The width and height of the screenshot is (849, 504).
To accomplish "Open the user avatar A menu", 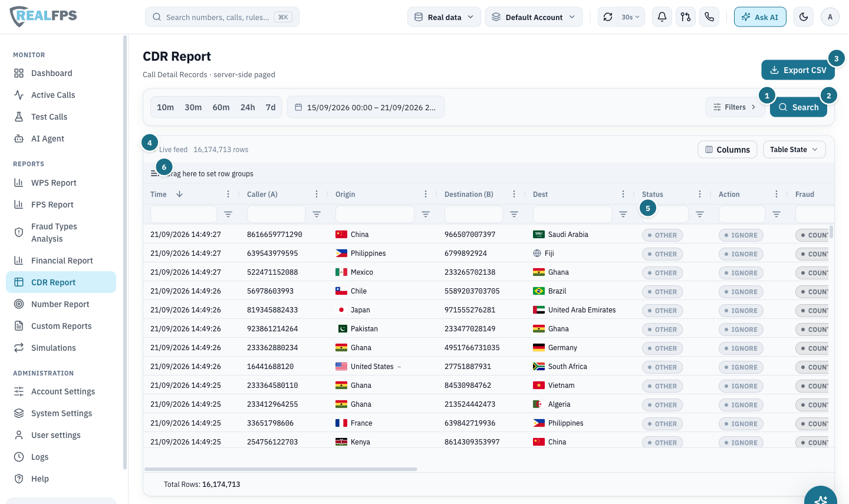I will tap(830, 17).
